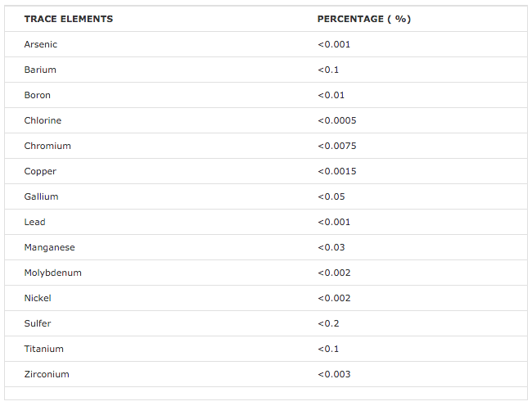Screen dimensions: 532x406
Task: Click the Chlorine element name
Action: tap(43, 121)
